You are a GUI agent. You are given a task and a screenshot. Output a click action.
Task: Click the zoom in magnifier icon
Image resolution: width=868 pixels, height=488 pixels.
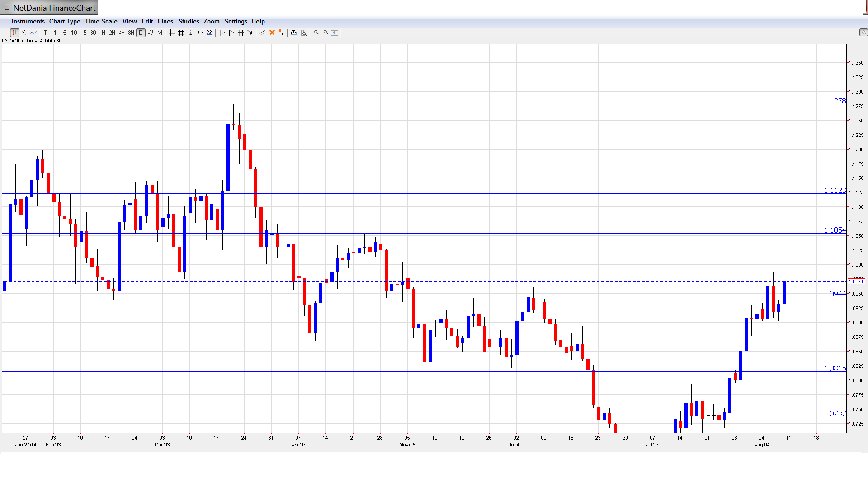point(316,33)
